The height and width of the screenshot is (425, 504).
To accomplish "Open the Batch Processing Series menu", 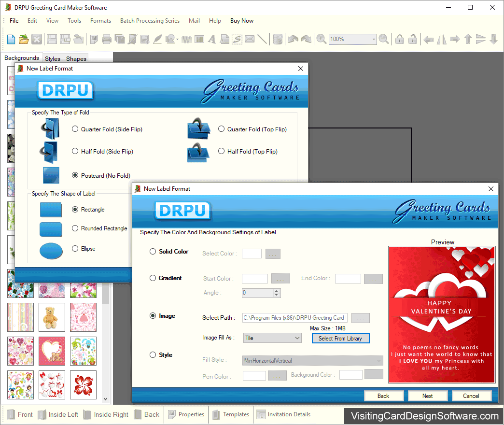I will (150, 21).
